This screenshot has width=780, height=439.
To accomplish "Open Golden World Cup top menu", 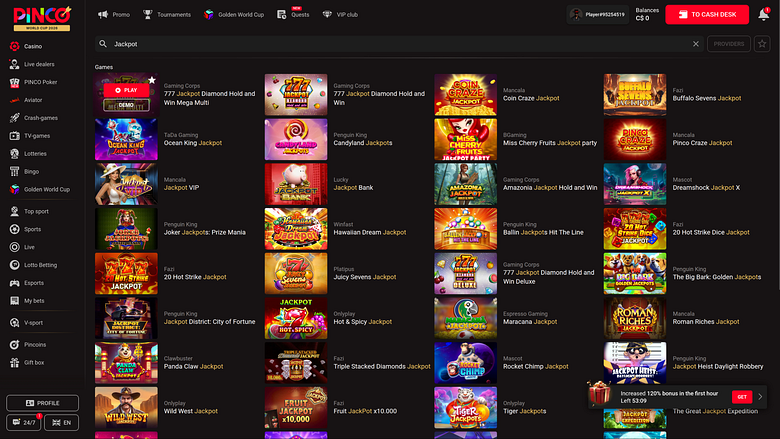I will (234, 14).
